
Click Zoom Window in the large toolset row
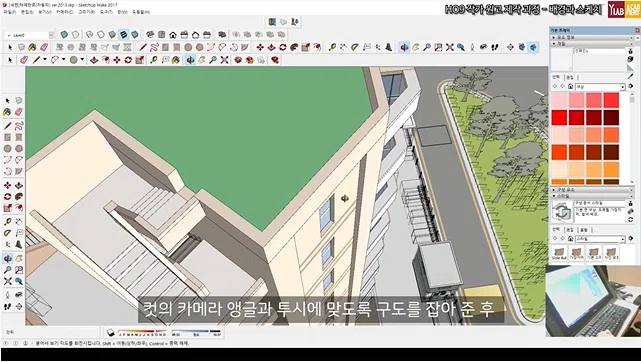click(438, 47)
